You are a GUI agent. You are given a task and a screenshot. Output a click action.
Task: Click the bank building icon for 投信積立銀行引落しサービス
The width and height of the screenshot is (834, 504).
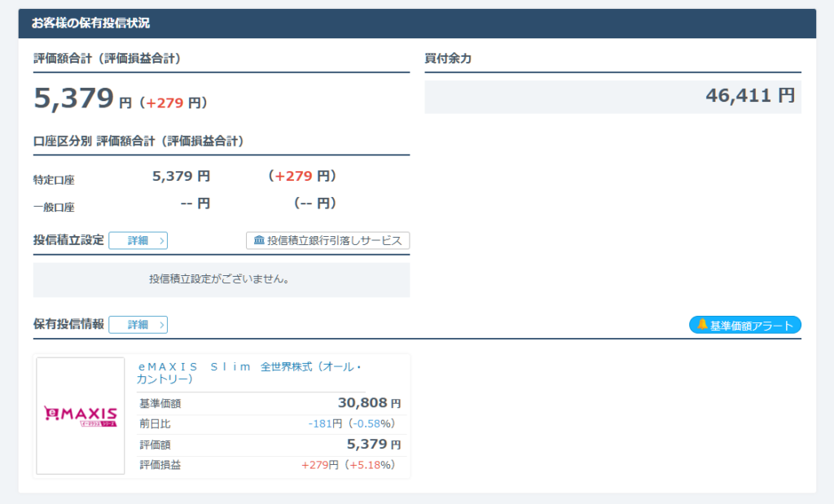click(255, 241)
